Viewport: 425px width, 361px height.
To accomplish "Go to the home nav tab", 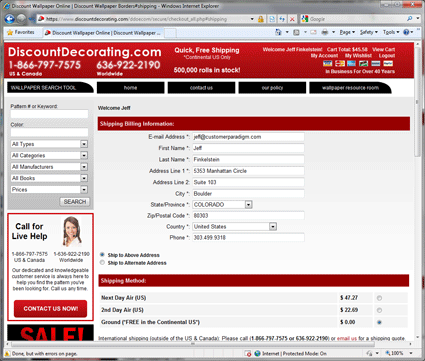I will pyautogui.click(x=130, y=88).
